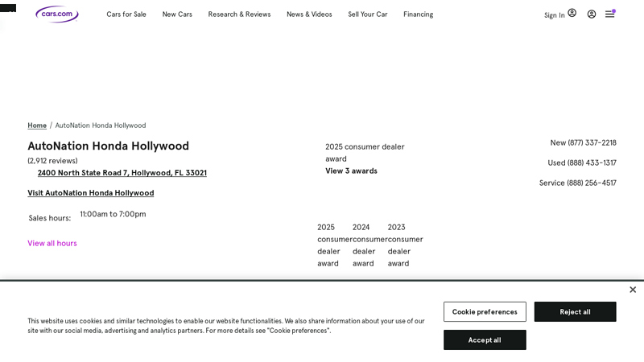
Task: Click the sales hours 11:00am to 7:00pm
Action: [113, 214]
